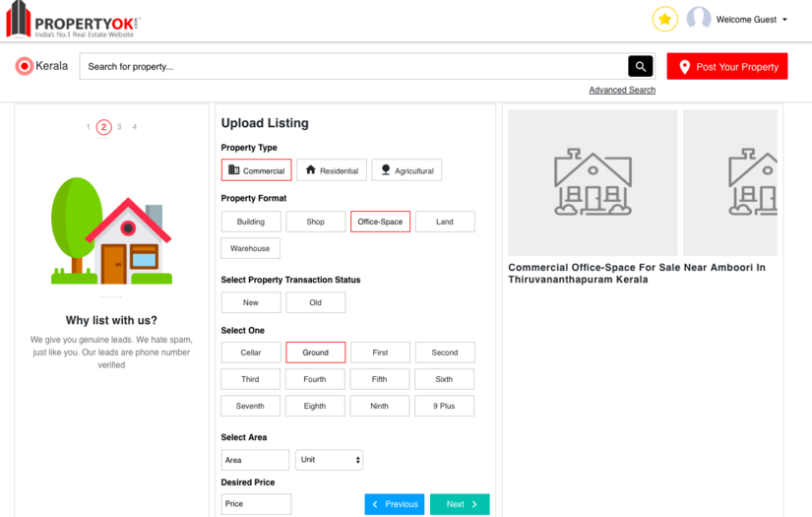This screenshot has height=517, width=812.
Task: Click the black magnifier search button
Action: [640, 66]
